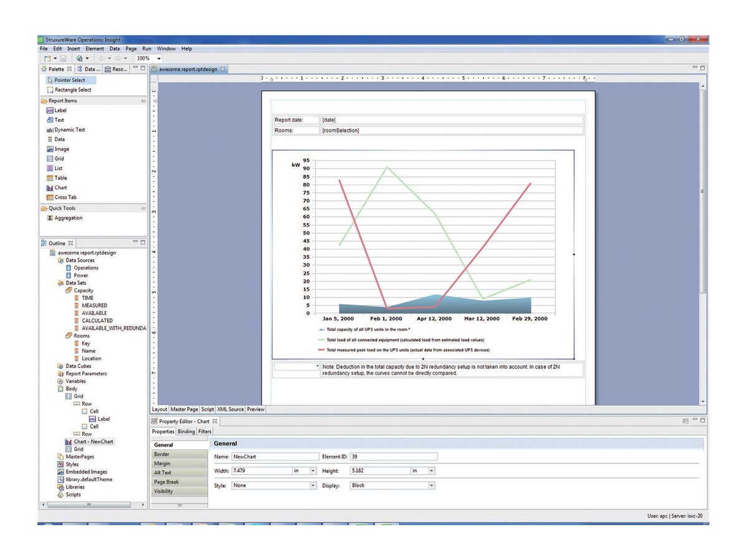The width and height of the screenshot is (747, 560).
Task: Select the Image palette item
Action: click(x=62, y=149)
